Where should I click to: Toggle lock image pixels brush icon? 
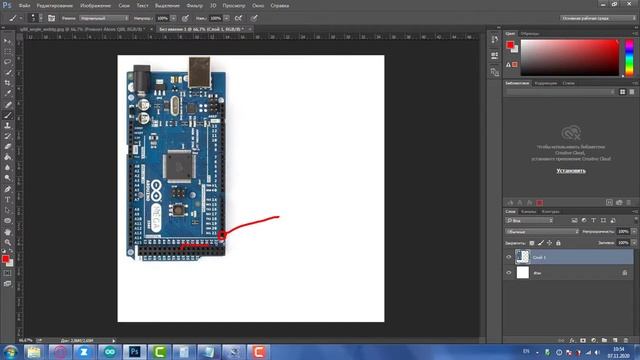point(541,243)
